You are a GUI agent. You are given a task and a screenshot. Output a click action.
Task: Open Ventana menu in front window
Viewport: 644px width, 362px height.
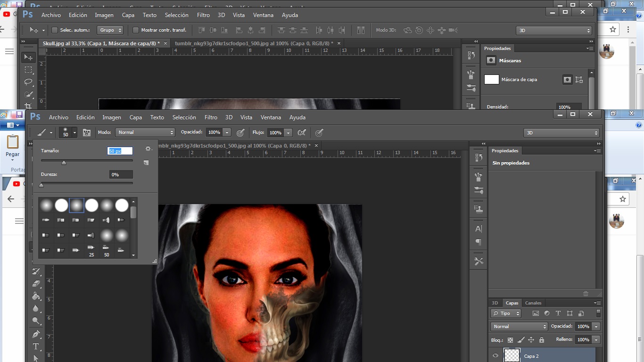point(271,117)
